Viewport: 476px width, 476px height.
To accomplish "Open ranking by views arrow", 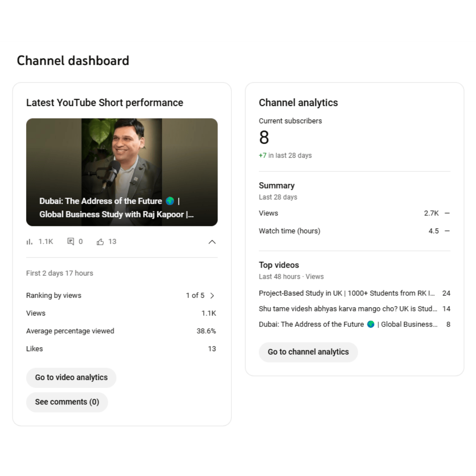I will (x=212, y=296).
